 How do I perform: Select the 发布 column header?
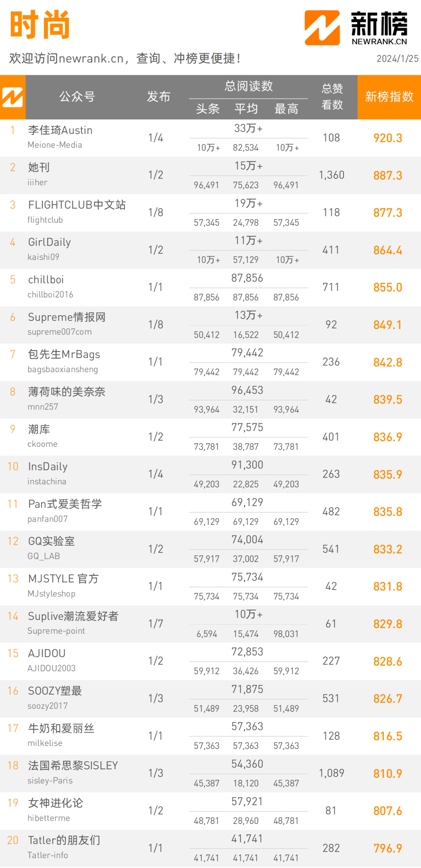[x=158, y=97]
